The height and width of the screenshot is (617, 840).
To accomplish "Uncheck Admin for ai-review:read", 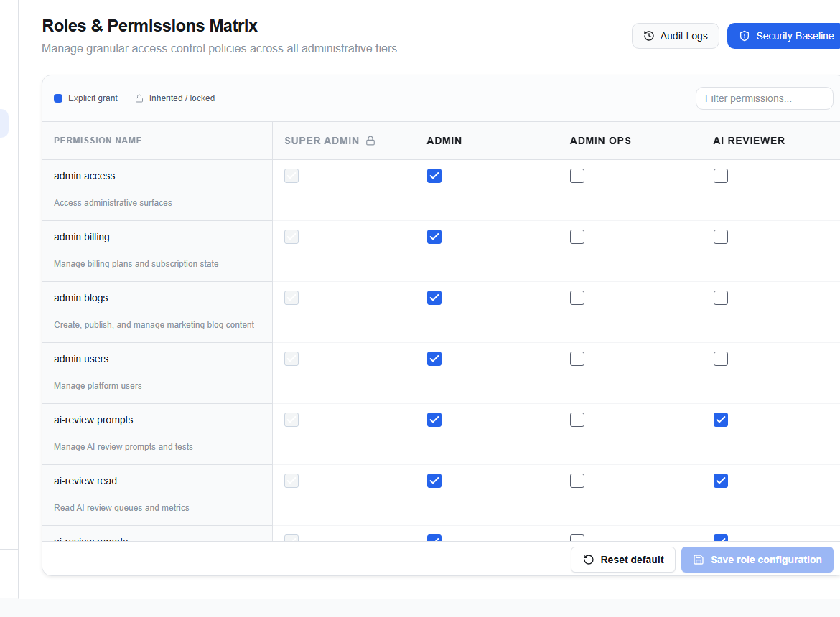I will (x=434, y=481).
